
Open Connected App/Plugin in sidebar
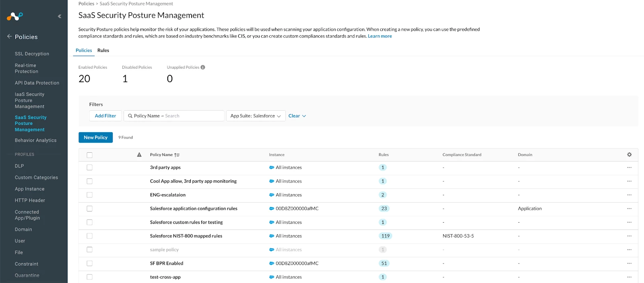coord(27,215)
